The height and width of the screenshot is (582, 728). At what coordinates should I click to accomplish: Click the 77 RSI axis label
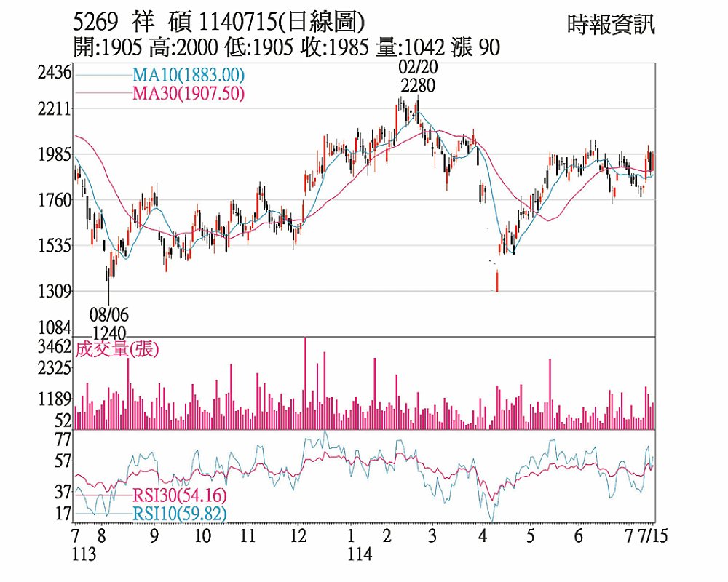click(x=63, y=439)
